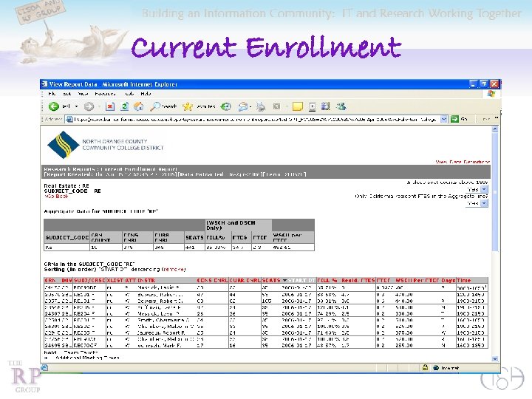
Task: Stop the page load with the Stop icon
Action: 109,106
